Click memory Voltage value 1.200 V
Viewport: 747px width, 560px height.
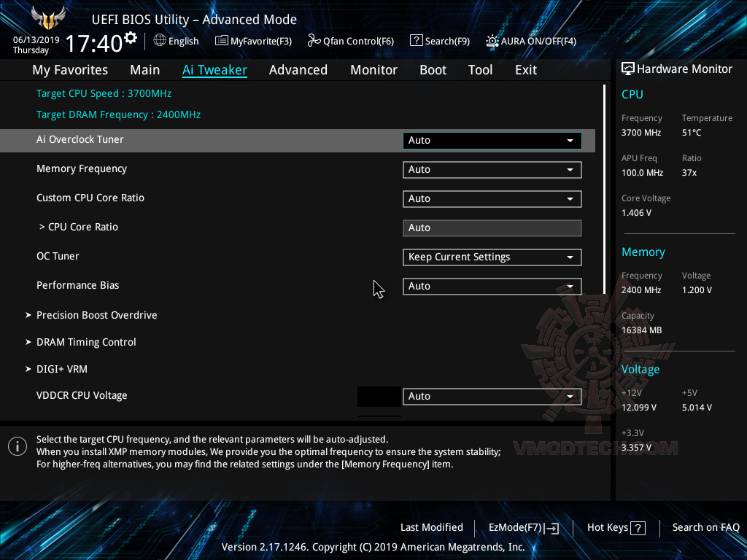pyautogui.click(x=697, y=290)
